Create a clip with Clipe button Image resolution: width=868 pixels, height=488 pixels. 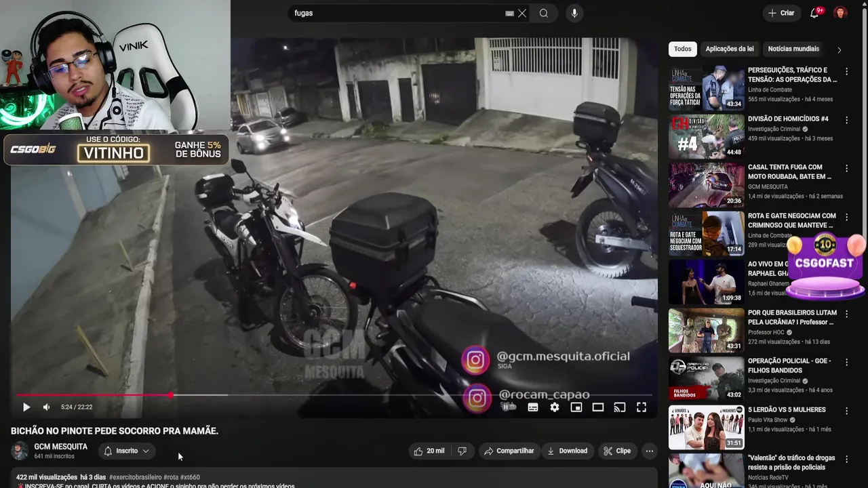pyautogui.click(x=617, y=451)
